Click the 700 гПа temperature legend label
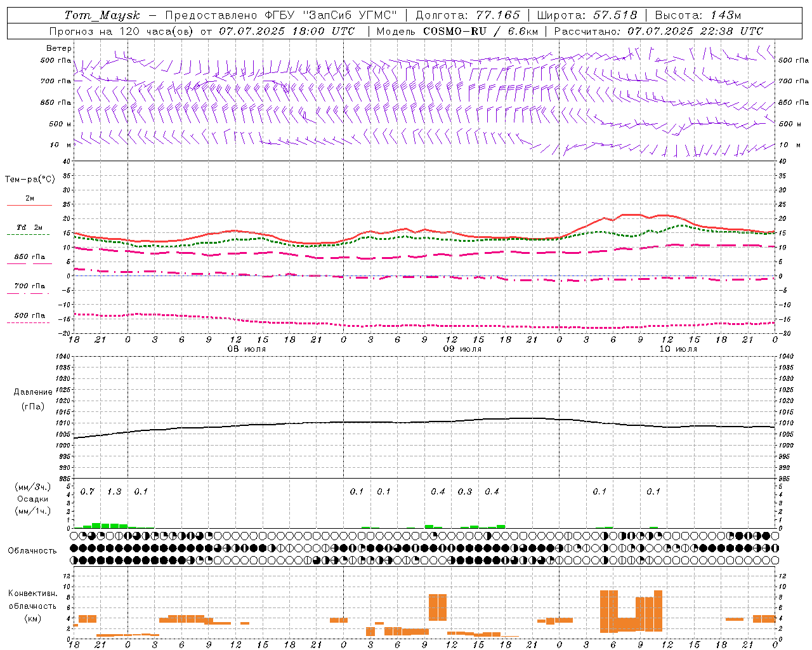The height and width of the screenshot is (650, 812). tap(30, 286)
